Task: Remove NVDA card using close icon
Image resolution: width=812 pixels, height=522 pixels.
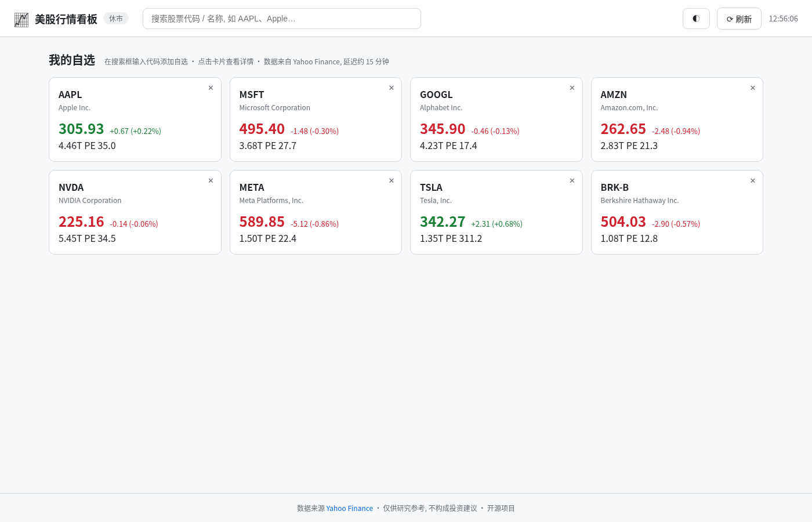Action: click(x=211, y=181)
